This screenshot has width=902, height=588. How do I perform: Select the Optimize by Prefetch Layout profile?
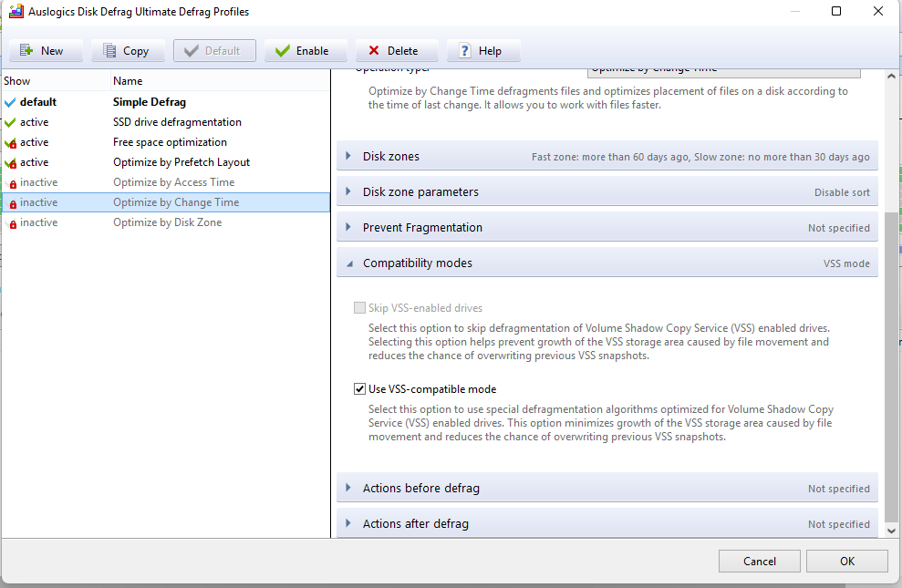pos(166,162)
